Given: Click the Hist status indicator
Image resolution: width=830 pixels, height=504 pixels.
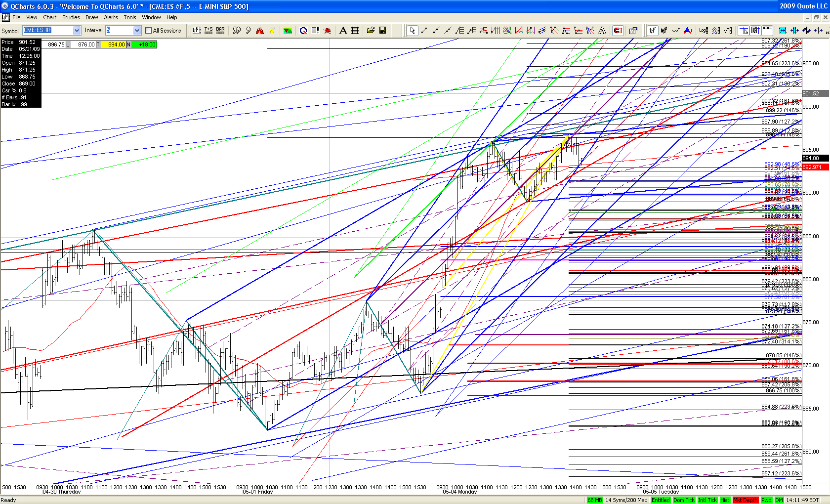Looking at the screenshot, I should pyautogui.click(x=725, y=500).
